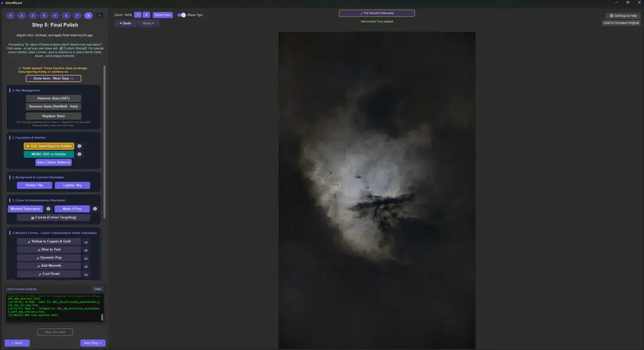Apply OSC Dual-Band to Hubble palette
This screenshot has width=644, height=350.
[49, 146]
